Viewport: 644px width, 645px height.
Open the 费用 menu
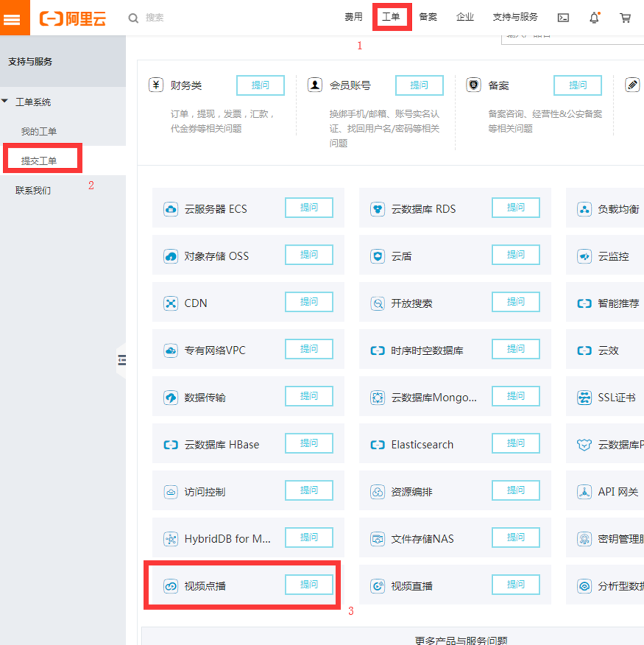pos(353,17)
